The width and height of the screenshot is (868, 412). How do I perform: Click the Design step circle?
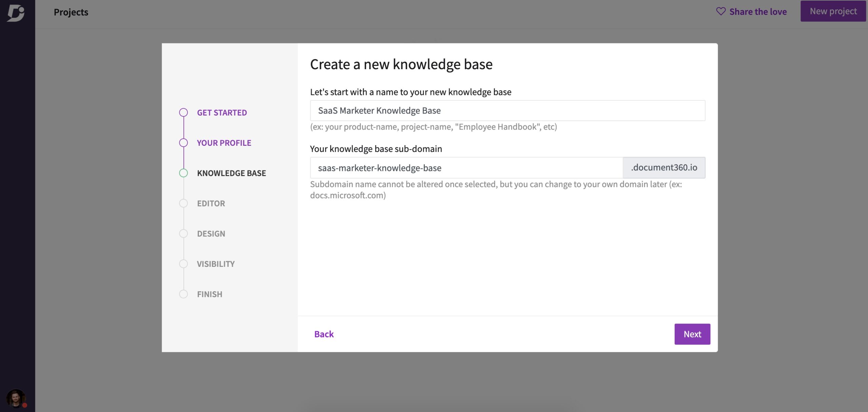point(183,234)
